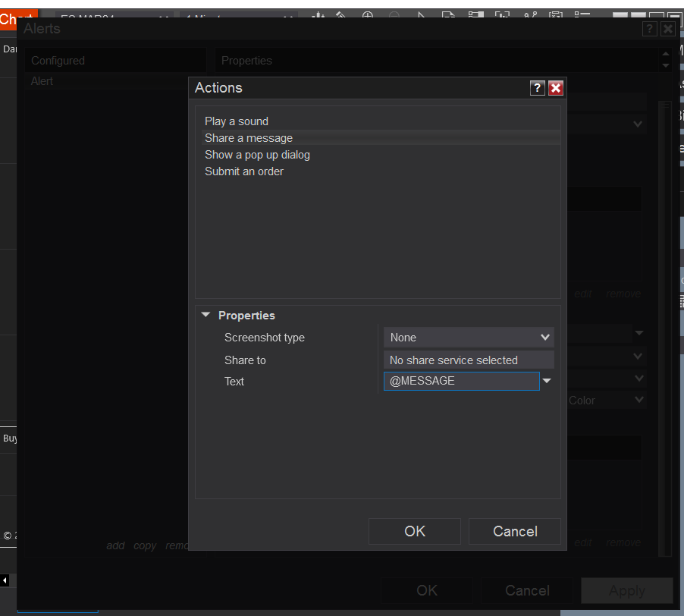This screenshot has width=684, height=616.
Task: Click the 'No share service selected' field
Action: (469, 360)
